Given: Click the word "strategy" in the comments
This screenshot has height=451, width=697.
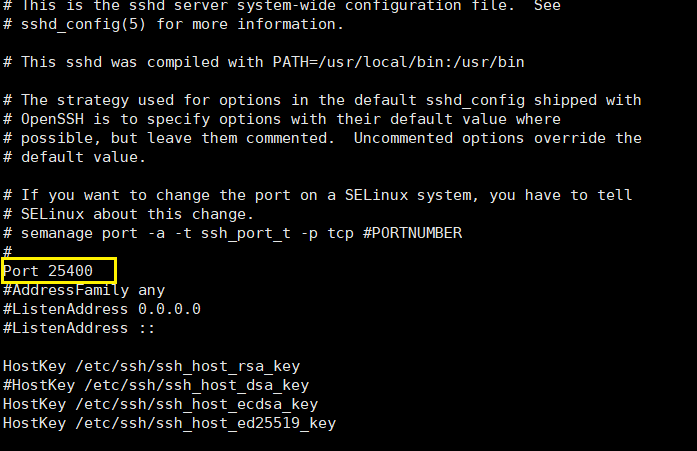Looking at the screenshot, I should [x=93, y=100].
